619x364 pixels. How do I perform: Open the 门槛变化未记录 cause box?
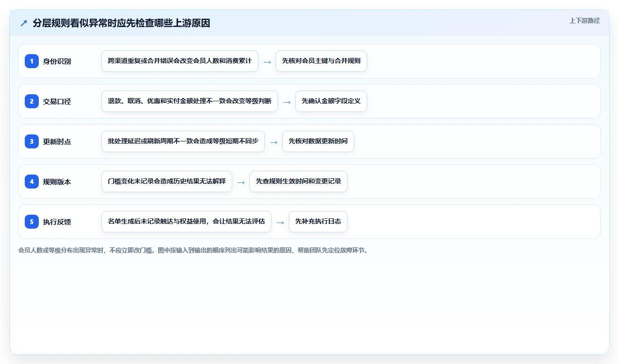[167, 182]
